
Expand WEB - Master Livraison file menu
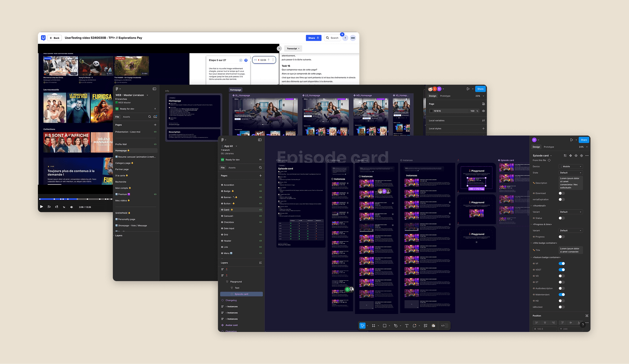click(x=147, y=95)
